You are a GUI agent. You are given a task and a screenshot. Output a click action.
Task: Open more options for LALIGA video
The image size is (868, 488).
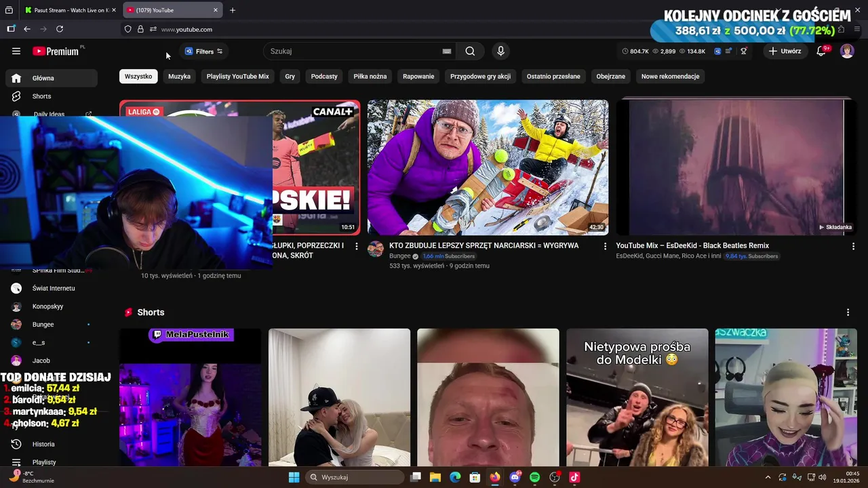coord(357,247)
